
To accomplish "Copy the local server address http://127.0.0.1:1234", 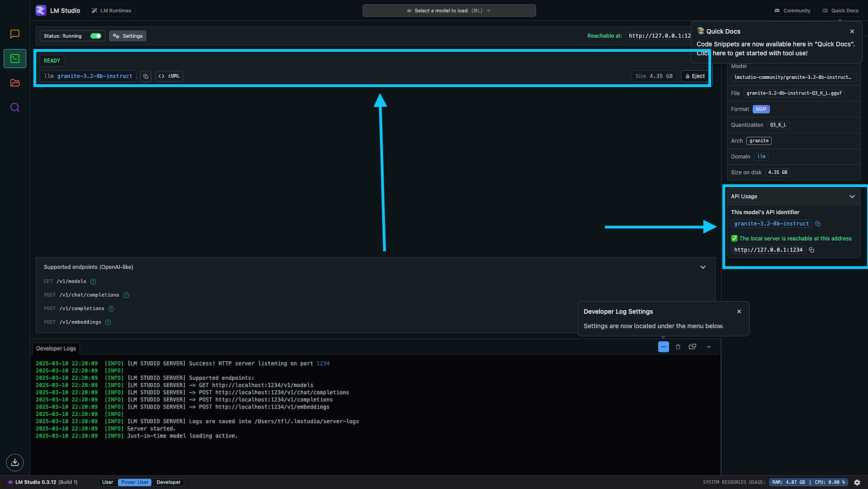I will 812,249.
